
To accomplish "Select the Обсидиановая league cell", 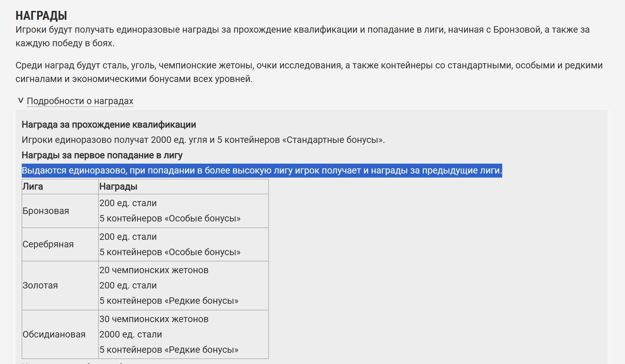I will click(54, 334).
